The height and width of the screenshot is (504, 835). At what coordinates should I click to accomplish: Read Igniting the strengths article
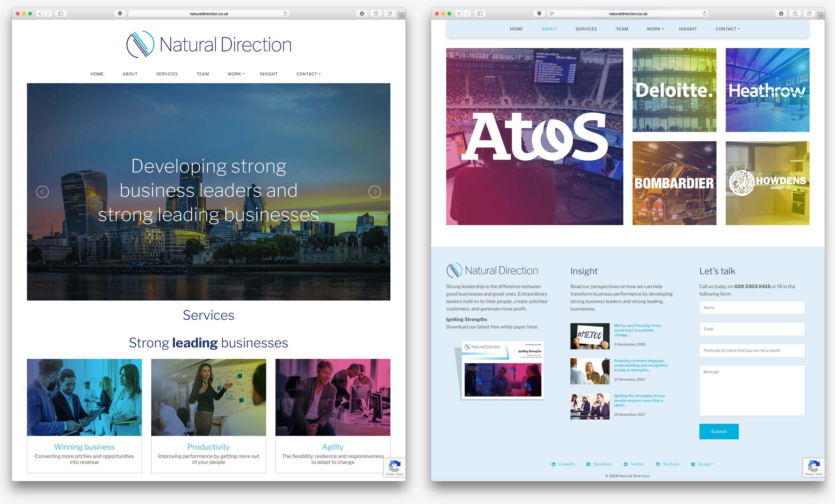[639, 400]
